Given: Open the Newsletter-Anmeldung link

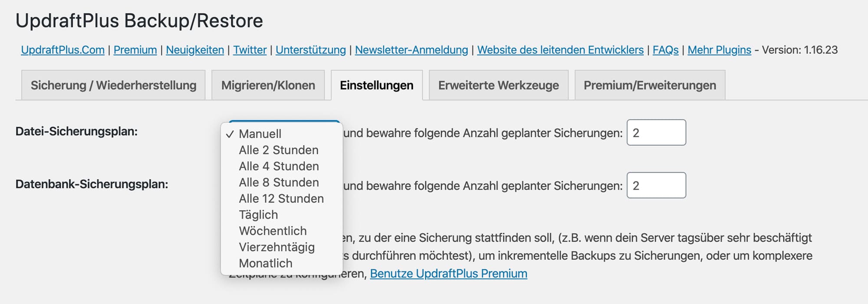Looking at the screenshot, I should coord(411,50).
